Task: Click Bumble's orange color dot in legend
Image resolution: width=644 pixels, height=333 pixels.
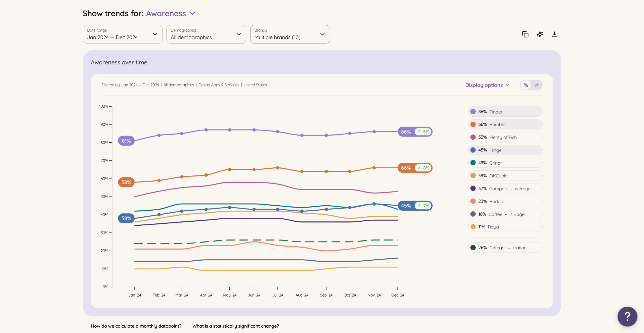Action: tap(473, 124)
